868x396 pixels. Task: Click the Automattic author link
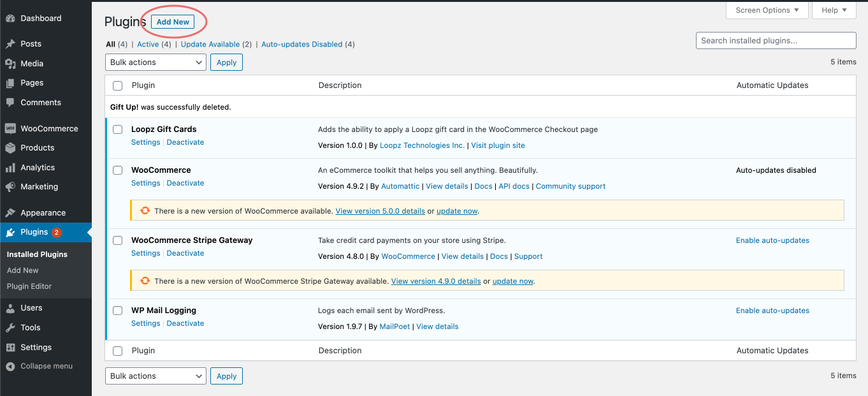pyautogui.click(x=400, y=186)
